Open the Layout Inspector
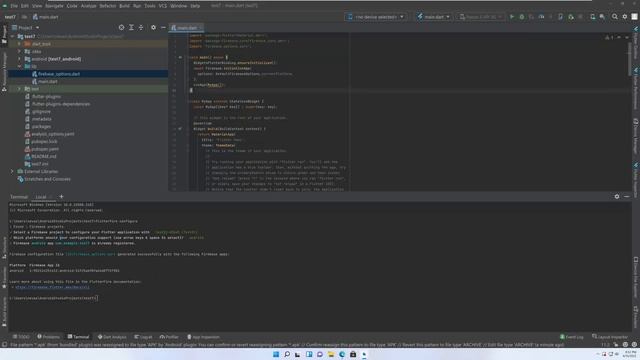 [x=609, y=337]
